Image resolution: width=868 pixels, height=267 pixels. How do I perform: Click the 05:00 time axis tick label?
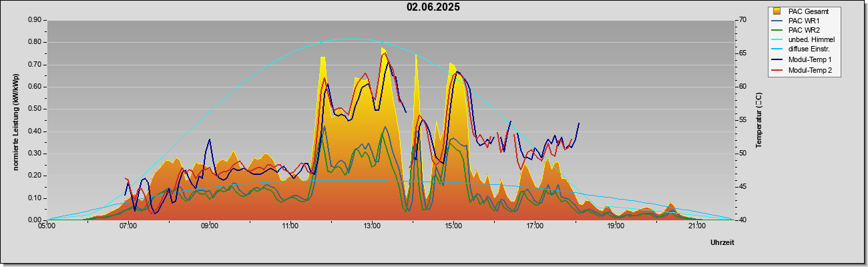coord(47,226)
